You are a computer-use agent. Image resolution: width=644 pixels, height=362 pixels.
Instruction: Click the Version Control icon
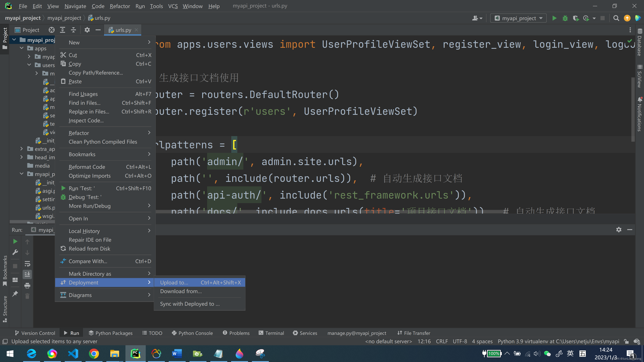[17, 333]
